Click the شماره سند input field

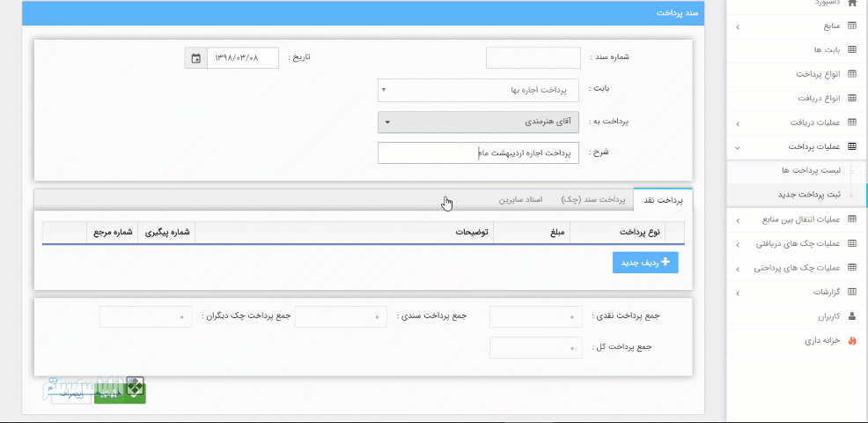click(533, 57)
